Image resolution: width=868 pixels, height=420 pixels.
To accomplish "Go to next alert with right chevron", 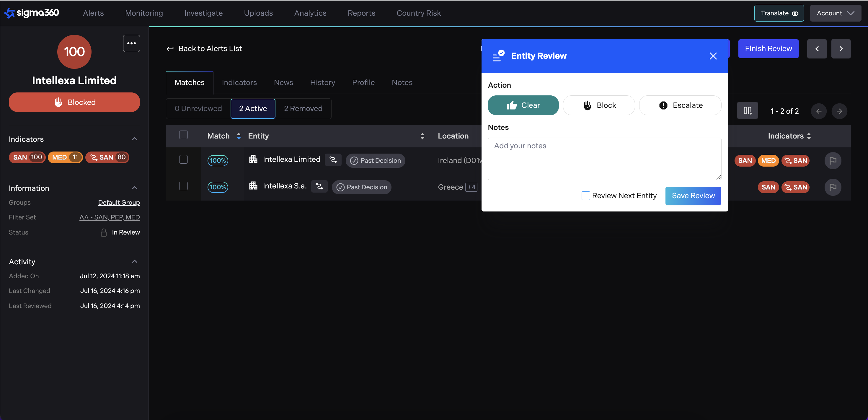I will tap(841, 48).
